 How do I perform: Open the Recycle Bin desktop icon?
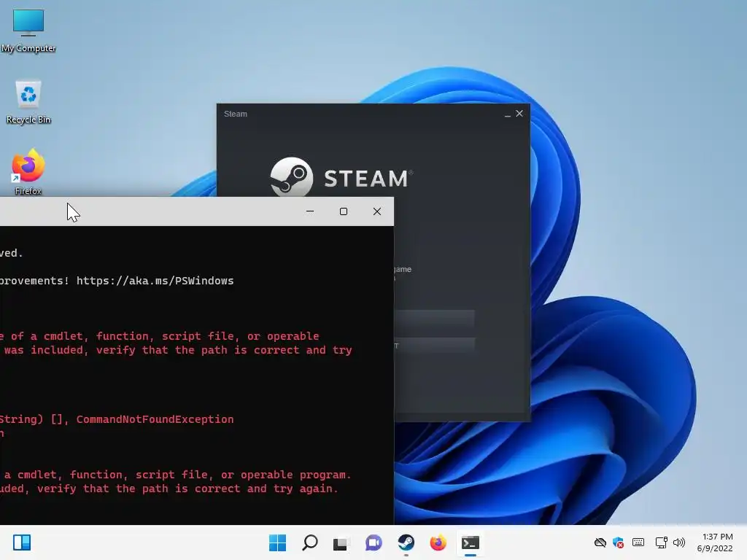(x=28, y=101)
